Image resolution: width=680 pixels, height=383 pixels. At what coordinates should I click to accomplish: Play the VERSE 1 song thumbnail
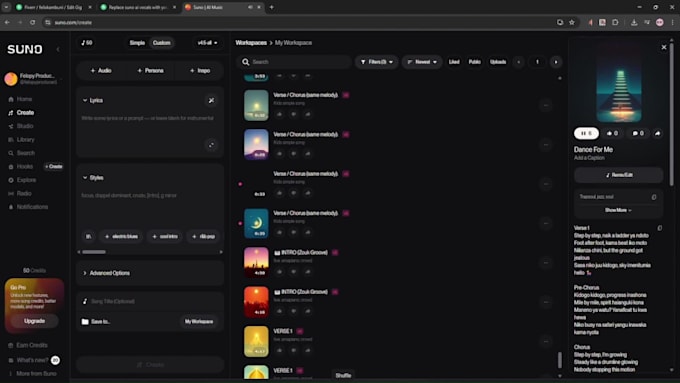coord(256,341)
